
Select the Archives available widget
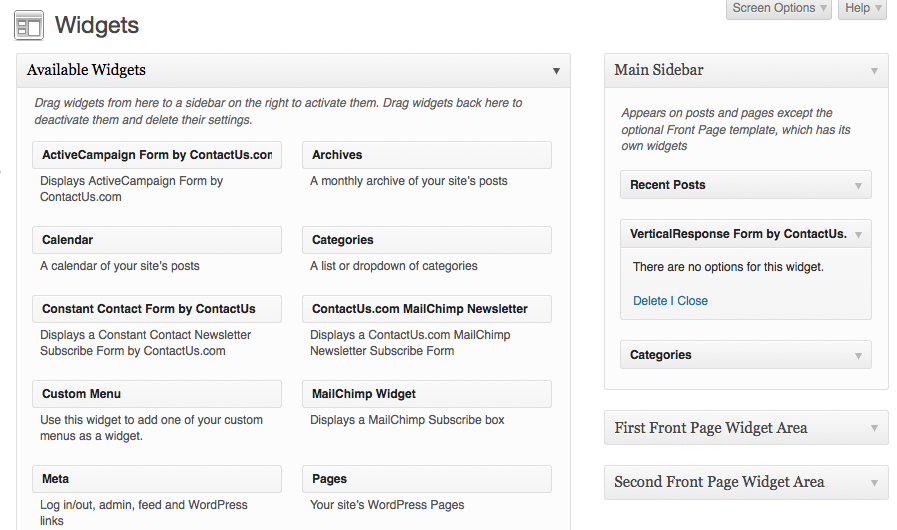point(427,155)
